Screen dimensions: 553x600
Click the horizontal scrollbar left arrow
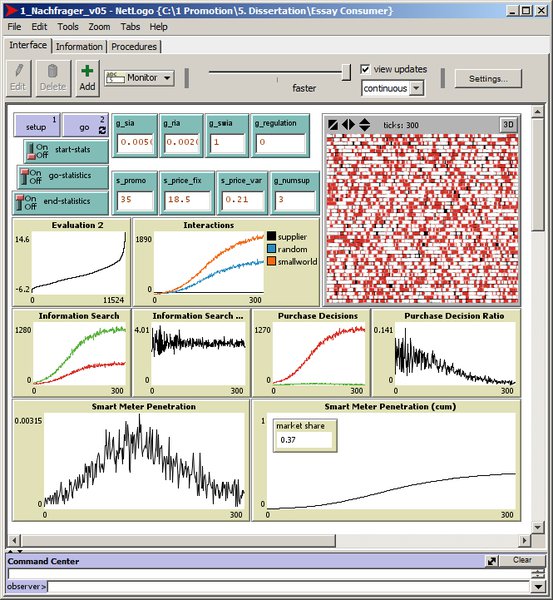(14, 540)
